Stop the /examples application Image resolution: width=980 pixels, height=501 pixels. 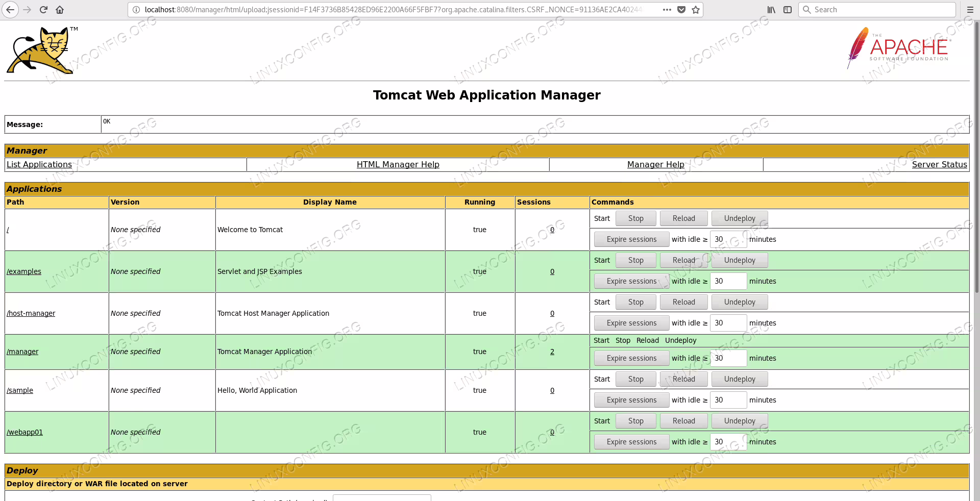tap(636, 260)
